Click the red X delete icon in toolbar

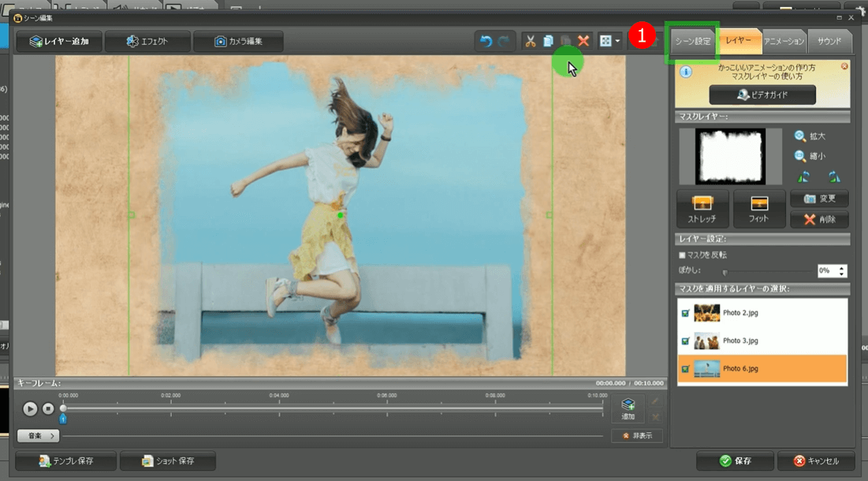point(583,41)
